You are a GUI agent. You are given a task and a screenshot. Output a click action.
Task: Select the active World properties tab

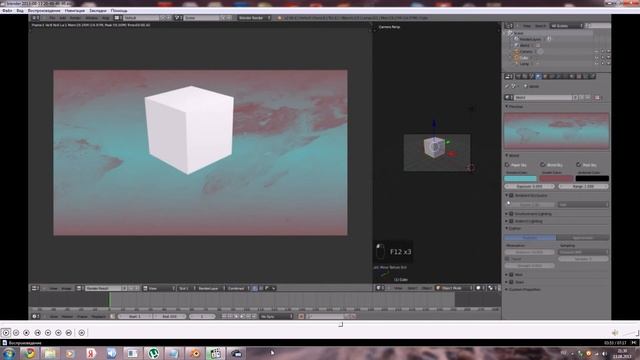(538, 76)
